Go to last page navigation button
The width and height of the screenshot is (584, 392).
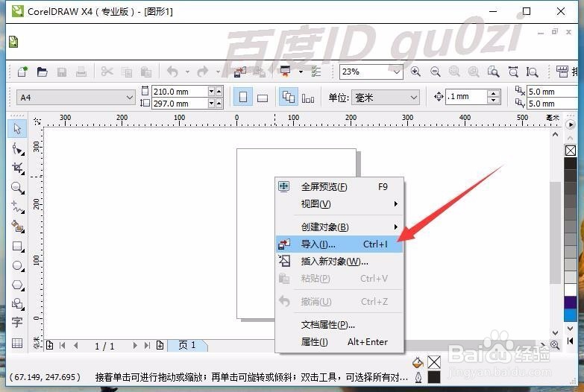[x=147, y=346]
